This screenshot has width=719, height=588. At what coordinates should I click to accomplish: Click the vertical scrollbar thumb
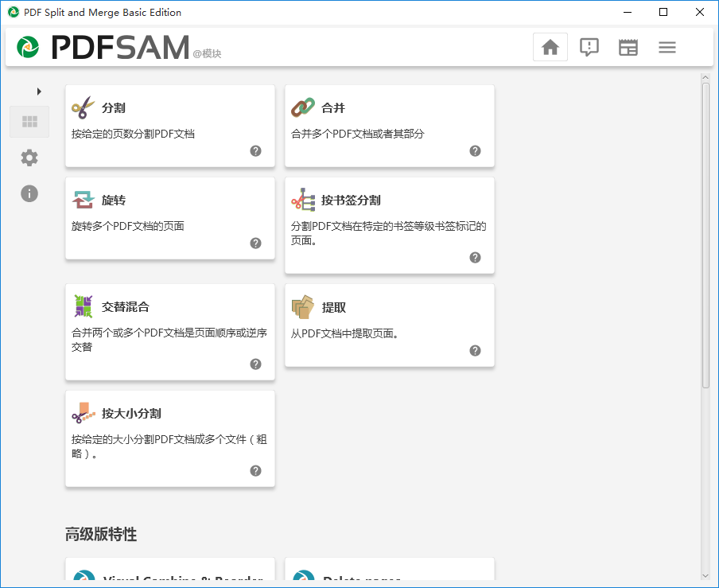coord(705,236)
